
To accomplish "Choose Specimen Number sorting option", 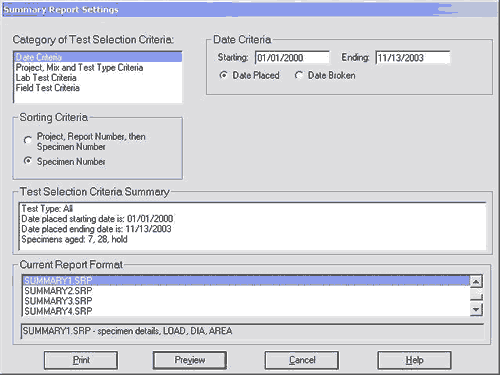I will 28,161.
